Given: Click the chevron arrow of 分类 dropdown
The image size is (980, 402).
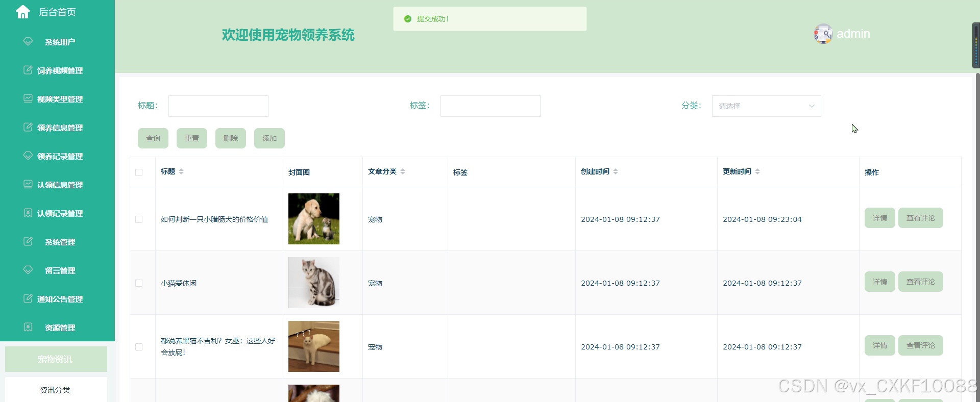Looking at the screenshot, I should (x=812, y=106).
